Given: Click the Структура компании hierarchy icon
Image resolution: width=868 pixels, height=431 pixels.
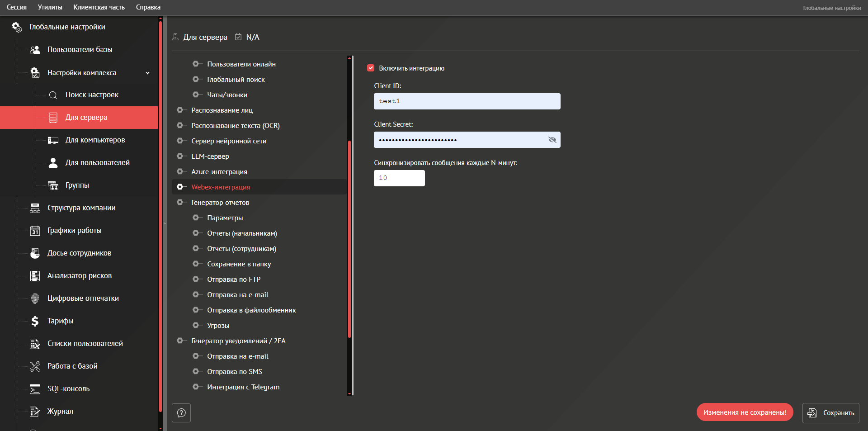Looking at the screenshot, I should click(x=35, y=208).
